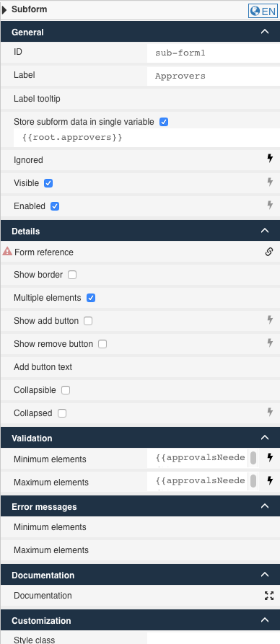Image resolution: width=280 pixels, height=644 pixels.
Task: Click the lightning bolt icon beside Visible
Action: tap(270, 182)
